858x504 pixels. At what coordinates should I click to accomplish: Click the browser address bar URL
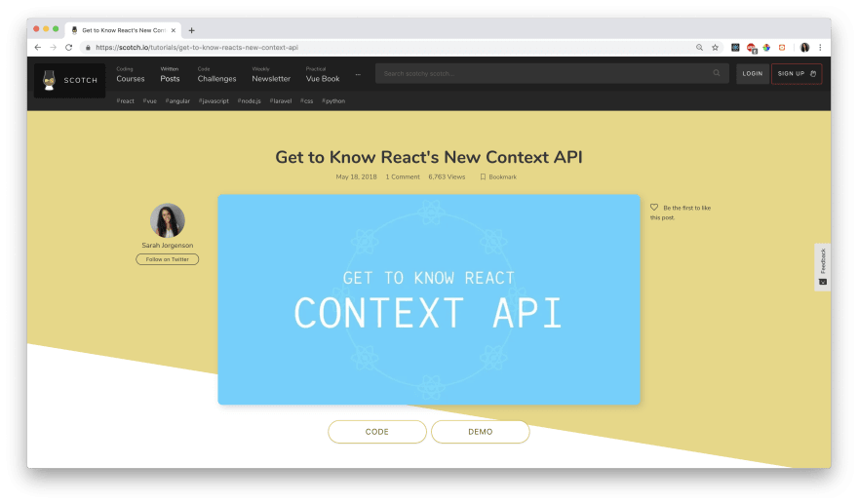point(197,48)
